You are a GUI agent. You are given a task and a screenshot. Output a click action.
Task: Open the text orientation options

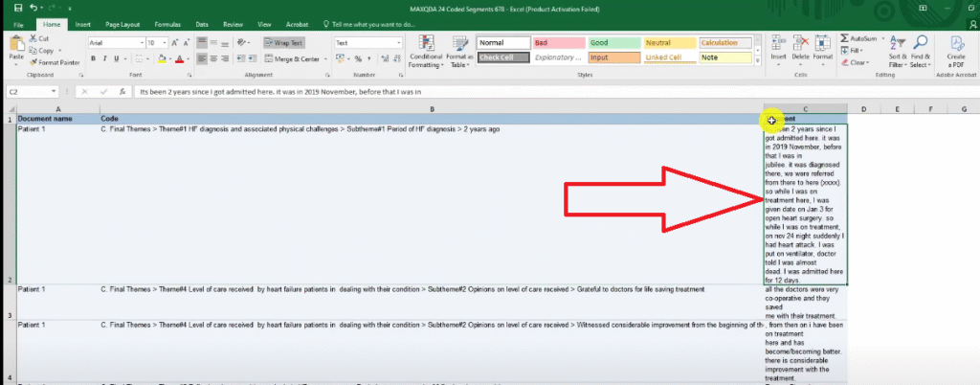244,43
